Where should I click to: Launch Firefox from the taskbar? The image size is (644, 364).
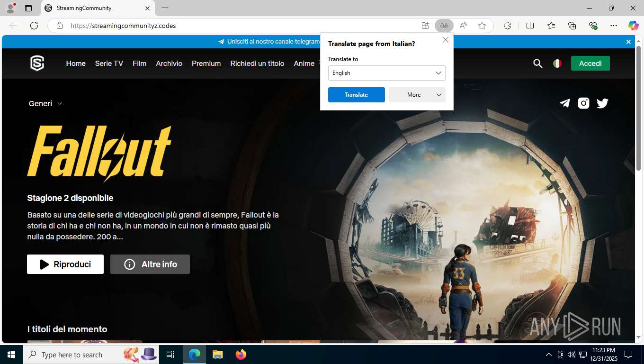point(241,355)
